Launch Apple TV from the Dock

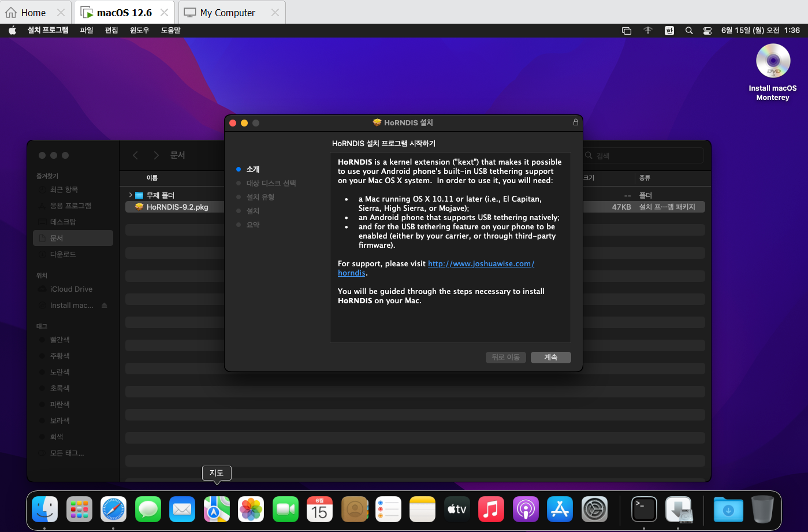pos(457,509)
